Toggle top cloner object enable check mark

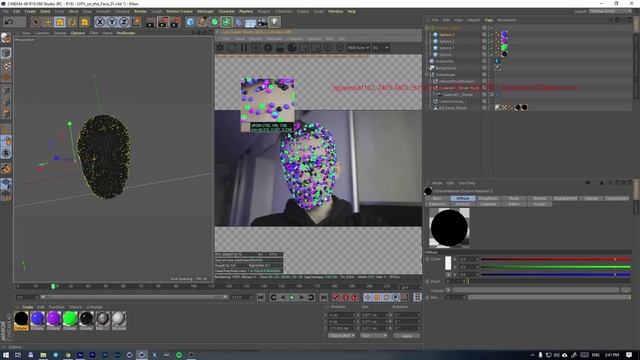click(491, 28)
